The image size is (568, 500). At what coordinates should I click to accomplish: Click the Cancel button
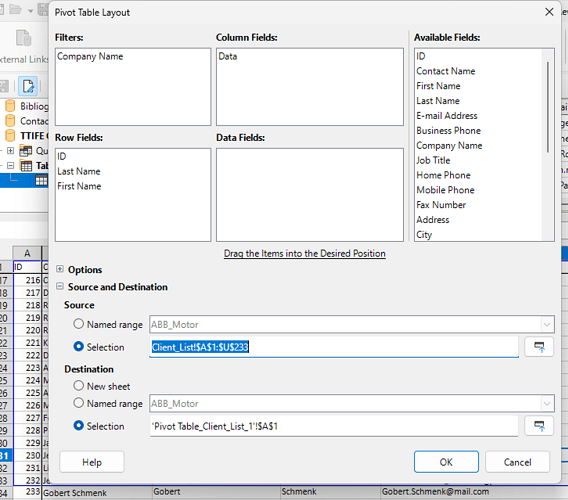point(517,462)
